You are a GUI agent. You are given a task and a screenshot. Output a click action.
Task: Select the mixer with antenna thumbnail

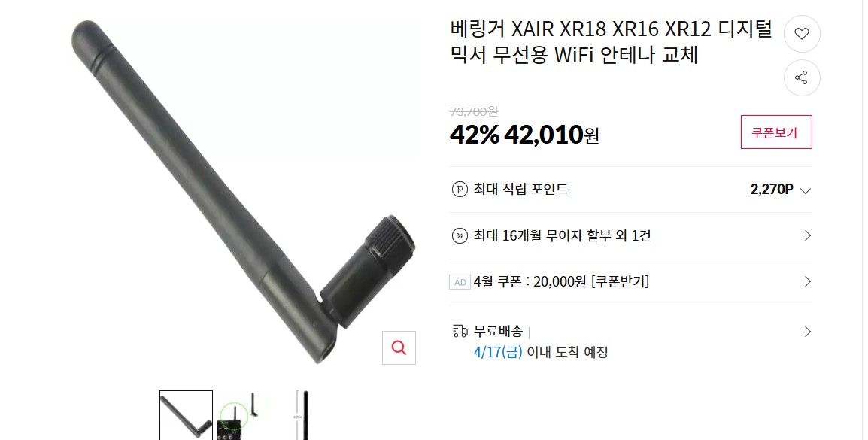(x=241, y=415)
